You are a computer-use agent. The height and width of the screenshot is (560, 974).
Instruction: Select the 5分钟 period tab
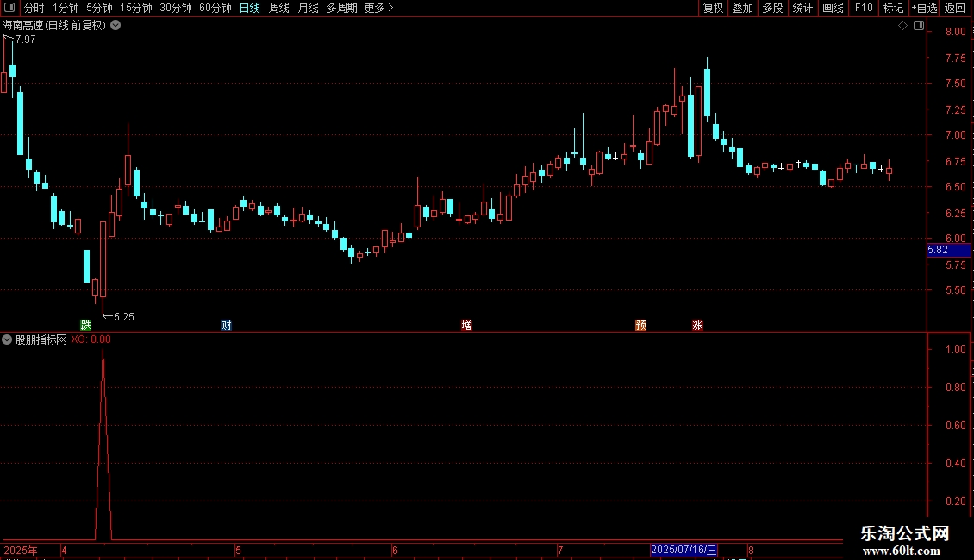click(x=99, y=8)
